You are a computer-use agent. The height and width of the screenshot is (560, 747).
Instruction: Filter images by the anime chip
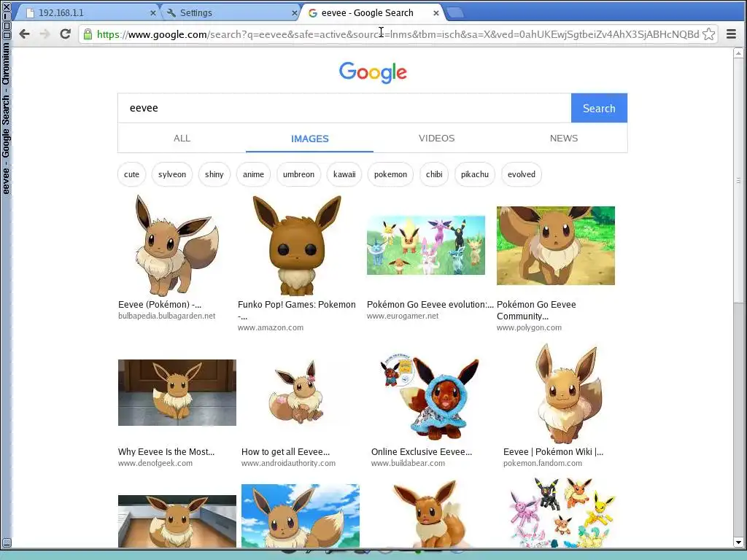pyautogui.click(x=253, y=174)
